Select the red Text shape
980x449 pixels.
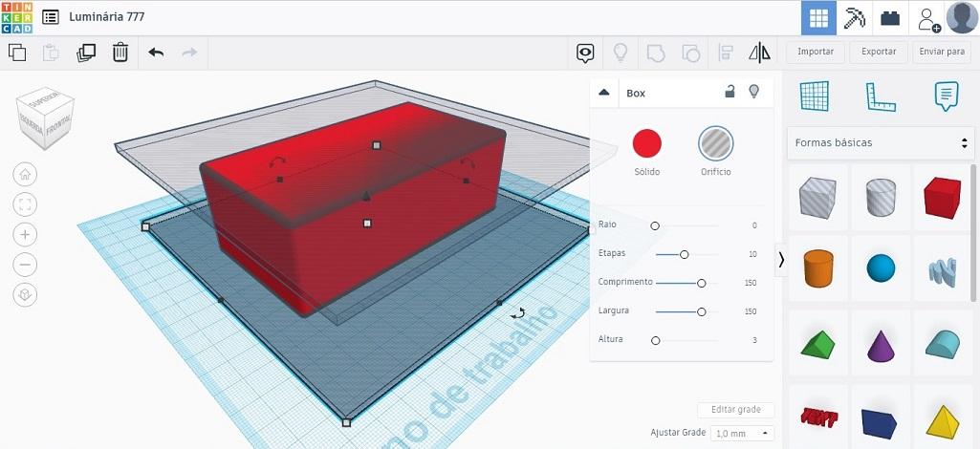[x=818, y=417]
